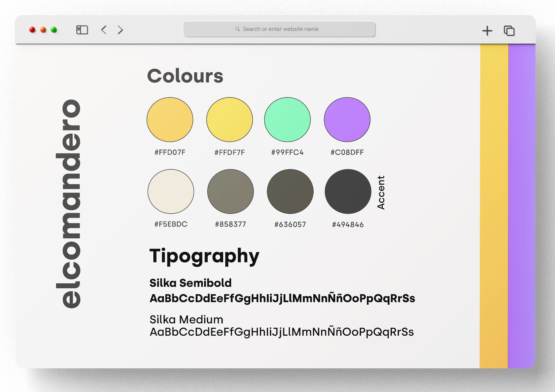
Task: Click the red close window dot
Action: click(32, 30)
